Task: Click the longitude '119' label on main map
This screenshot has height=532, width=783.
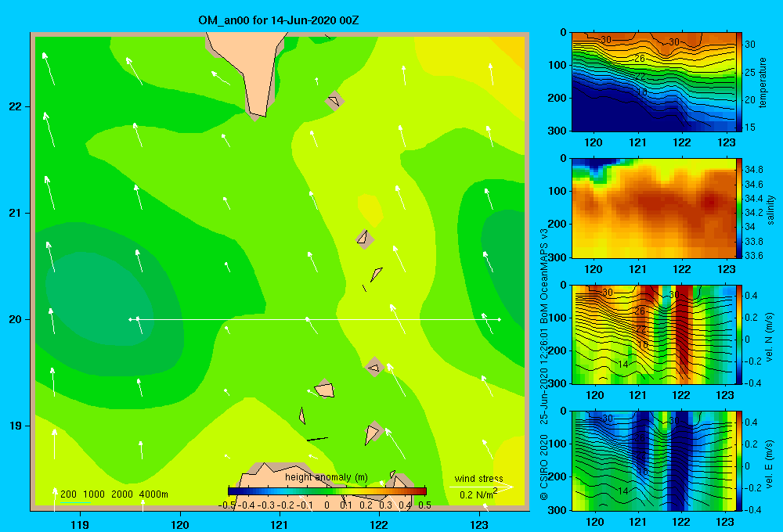Action: click(80, 524)
